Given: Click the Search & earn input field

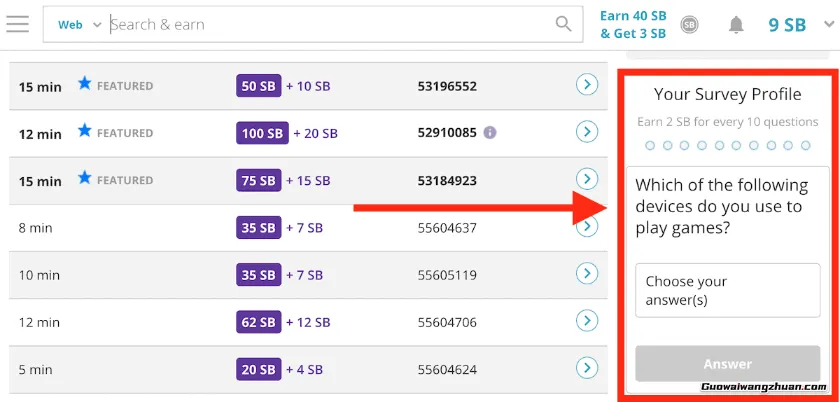Looking at the screenshot, I should tap(330, 25).
